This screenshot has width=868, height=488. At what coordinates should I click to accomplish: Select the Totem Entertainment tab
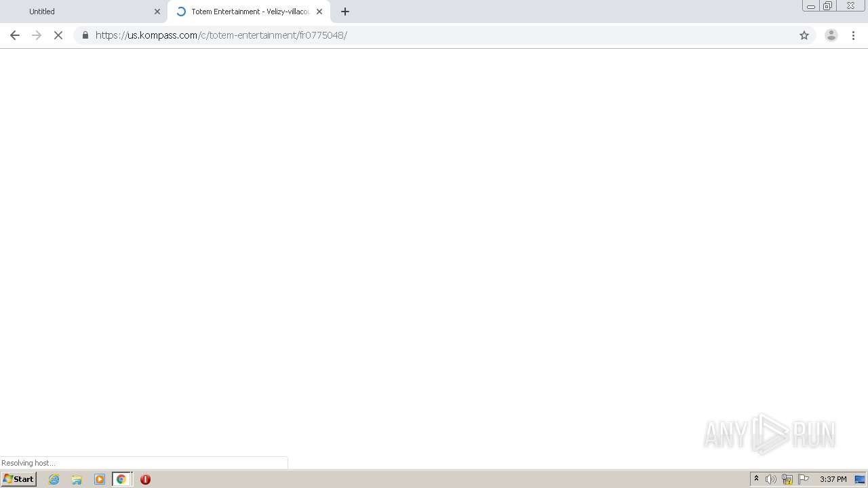(x=249, y=12)
